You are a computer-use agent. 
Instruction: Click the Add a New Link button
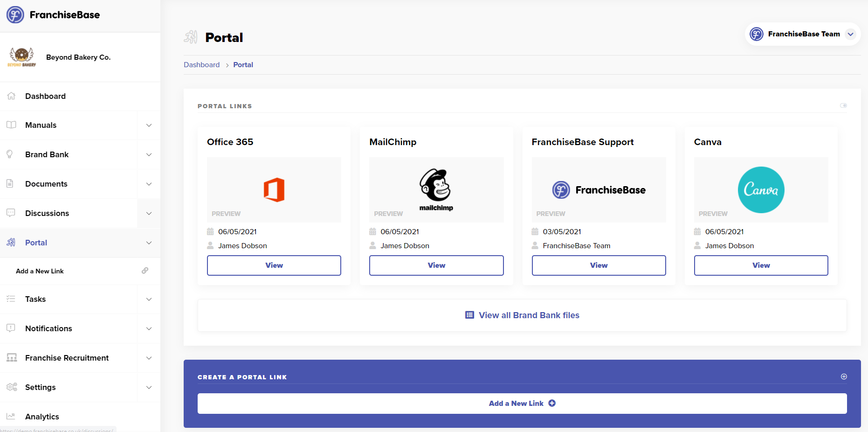point(522,404)
